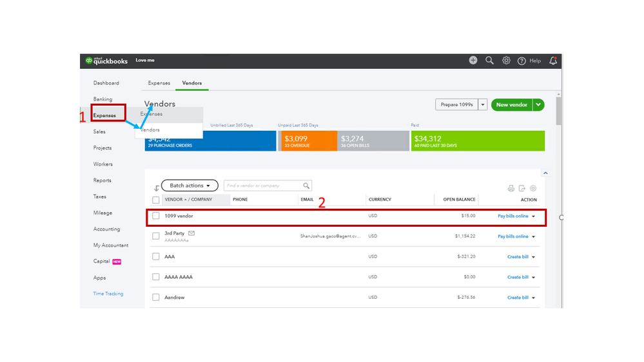Select the Vendors tab

tap(192, 83)
